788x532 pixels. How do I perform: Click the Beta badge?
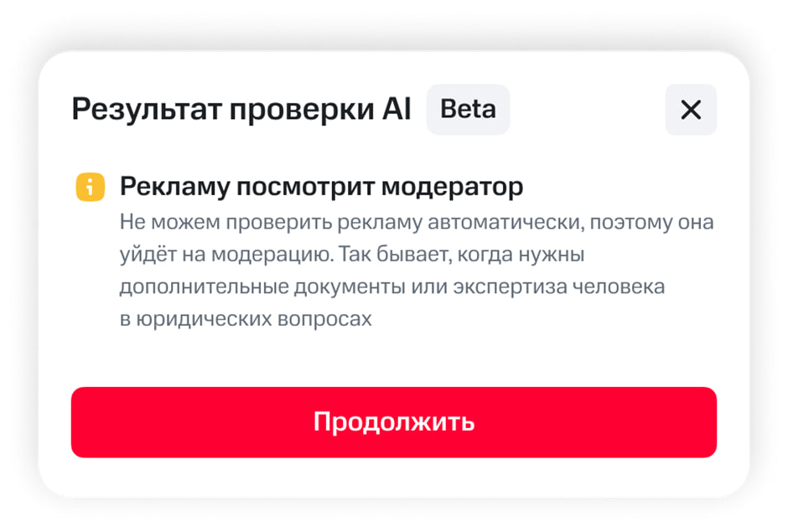tap(468, 110)
